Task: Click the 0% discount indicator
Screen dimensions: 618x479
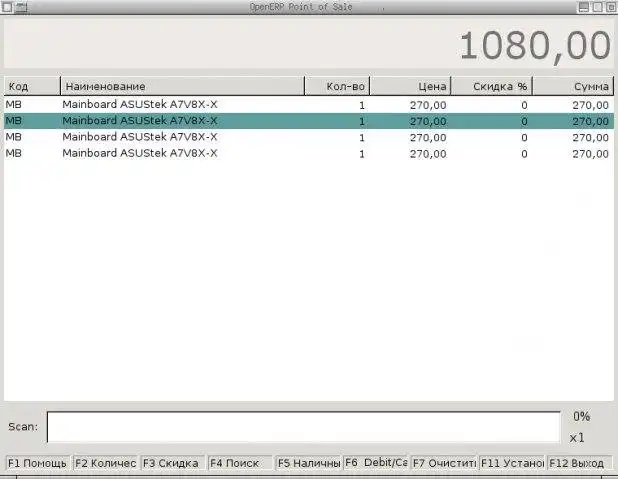Action: (x=582, y=416)
